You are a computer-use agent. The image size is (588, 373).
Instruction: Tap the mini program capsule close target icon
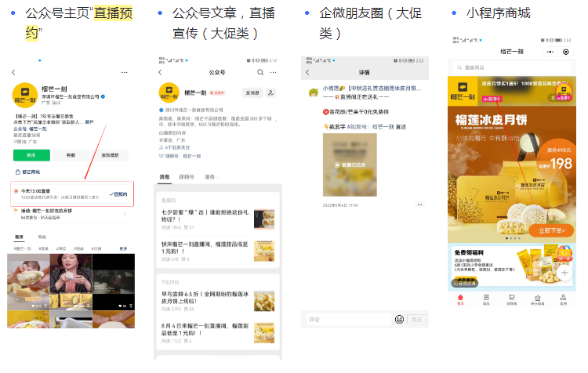click(x=567, y=51)
